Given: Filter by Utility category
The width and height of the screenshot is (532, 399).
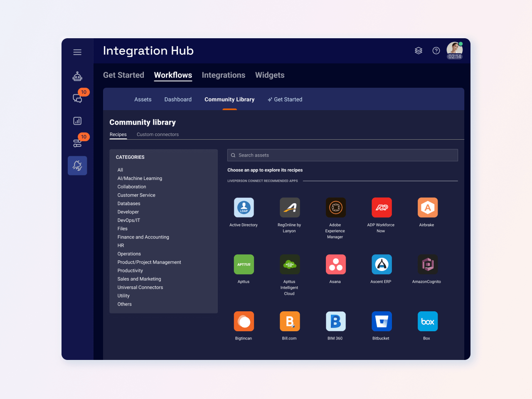Looking at the screenshot, I should tap(123, 296).
